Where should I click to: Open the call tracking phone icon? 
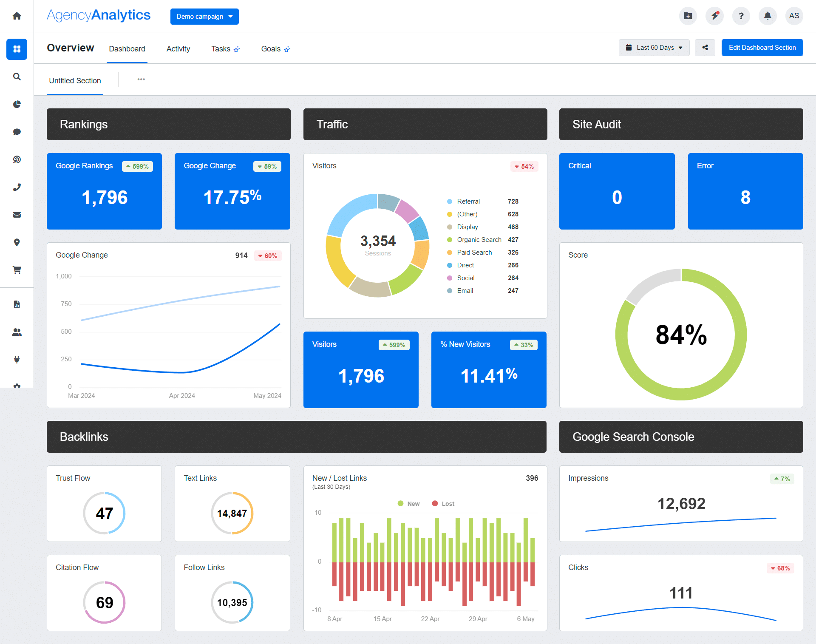click(17, 187)
